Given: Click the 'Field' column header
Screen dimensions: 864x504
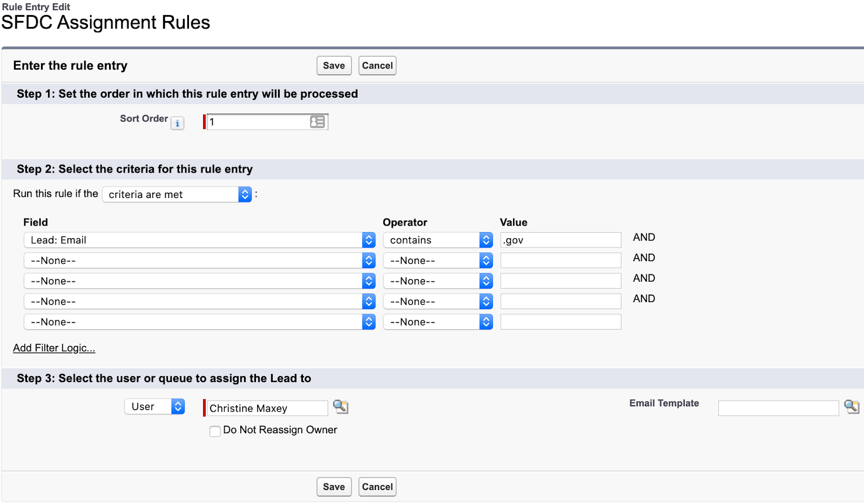Looking at the screenshot, I should (36, 222).
